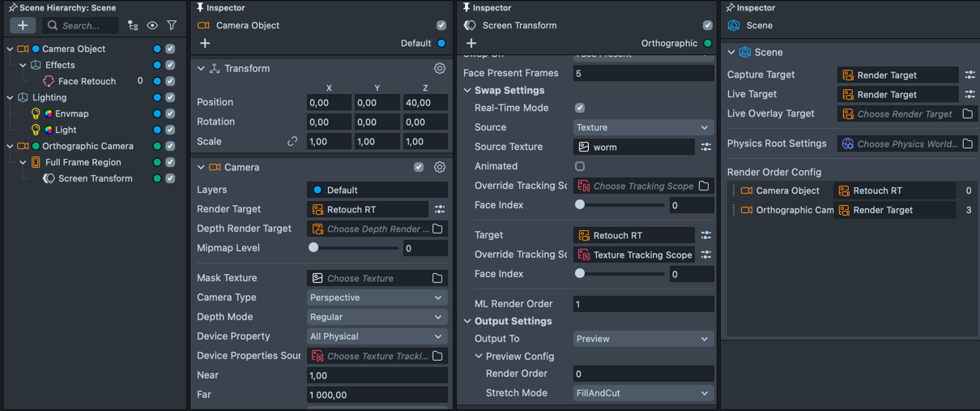980x411 pixels.
Task: Uncheck the Face Retouch object checkbox
Action: [x=170, y=81]
